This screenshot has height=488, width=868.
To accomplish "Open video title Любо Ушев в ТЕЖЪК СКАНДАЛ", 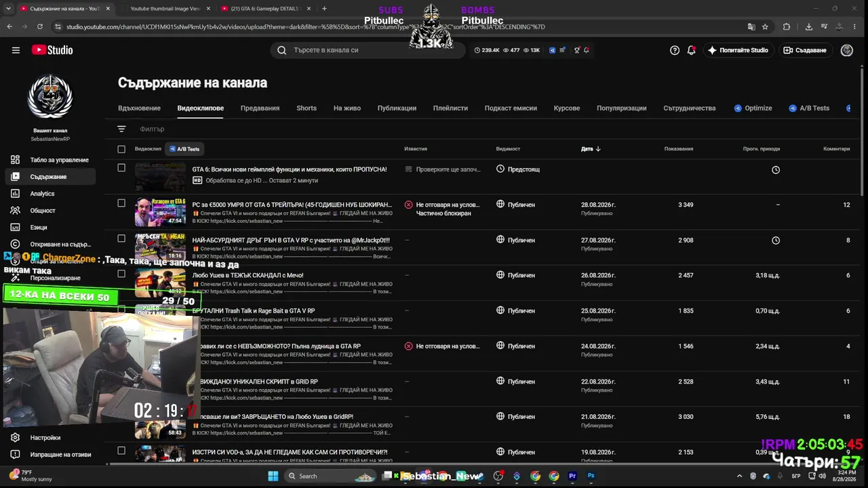I will 248,275.
